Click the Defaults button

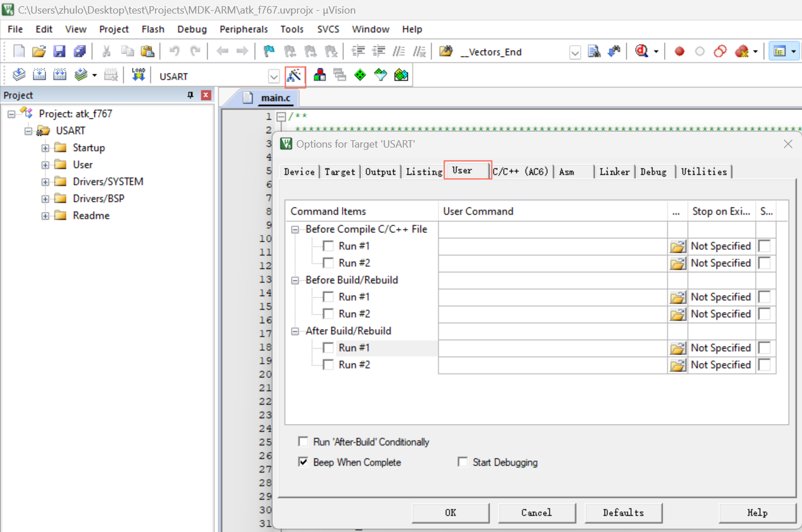click(623, 513)
